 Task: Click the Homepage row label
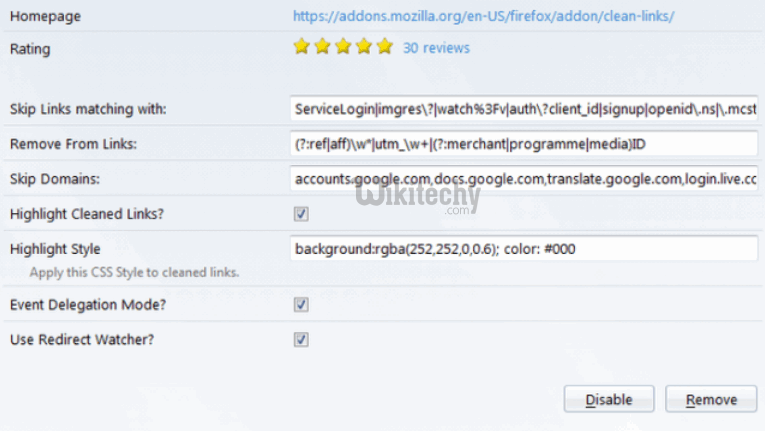(45, 17)
